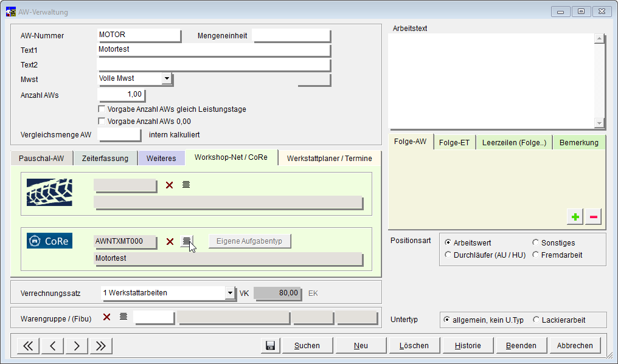Go to previous record arrow
This screenshot has width=618, height=364.
(x=52, y=346)
